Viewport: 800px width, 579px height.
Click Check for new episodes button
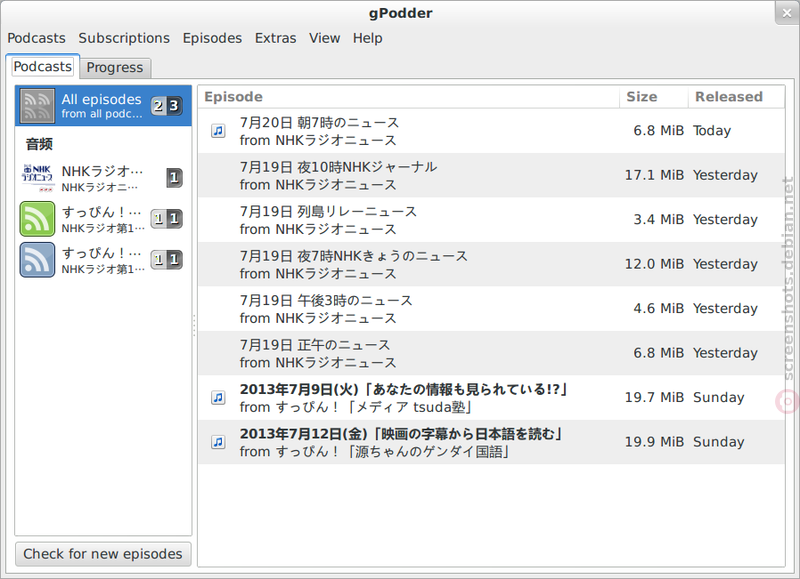pos(103,554)
